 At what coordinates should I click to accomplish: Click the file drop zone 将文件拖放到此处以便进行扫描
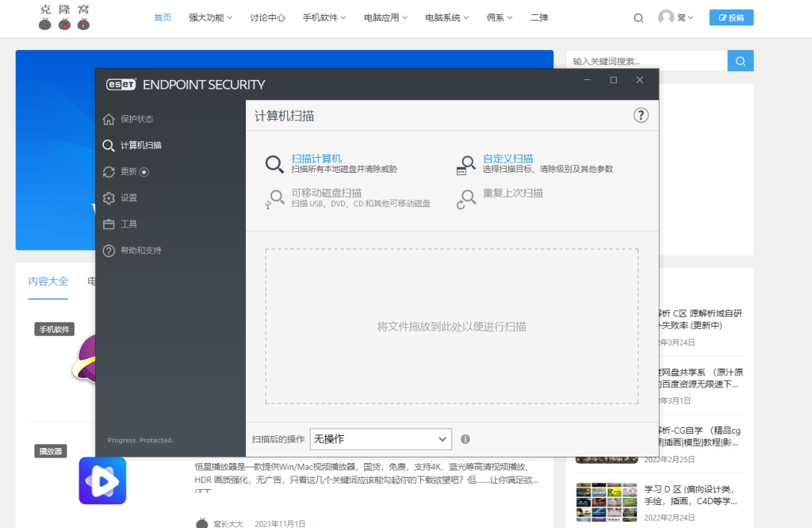coord(451,326)
